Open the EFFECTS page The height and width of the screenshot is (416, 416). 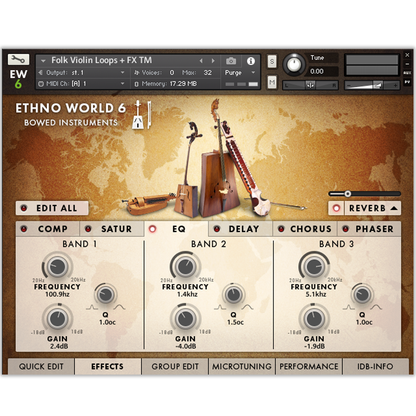107,366
